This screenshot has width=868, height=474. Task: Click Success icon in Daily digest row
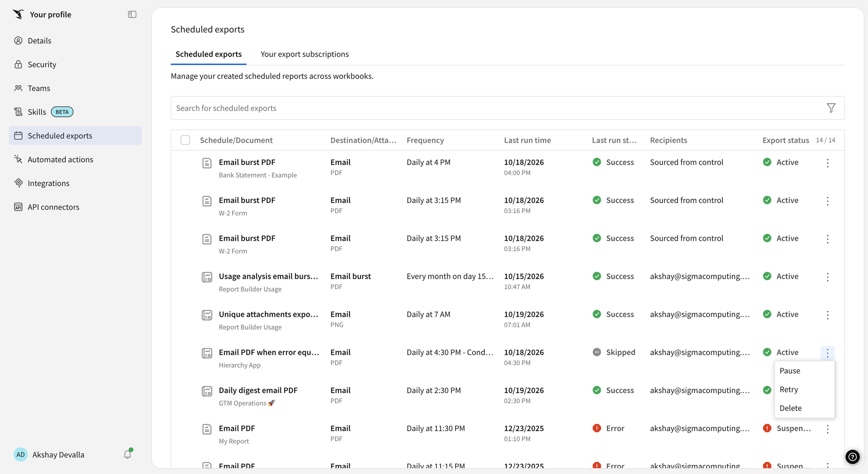point(597,390)
